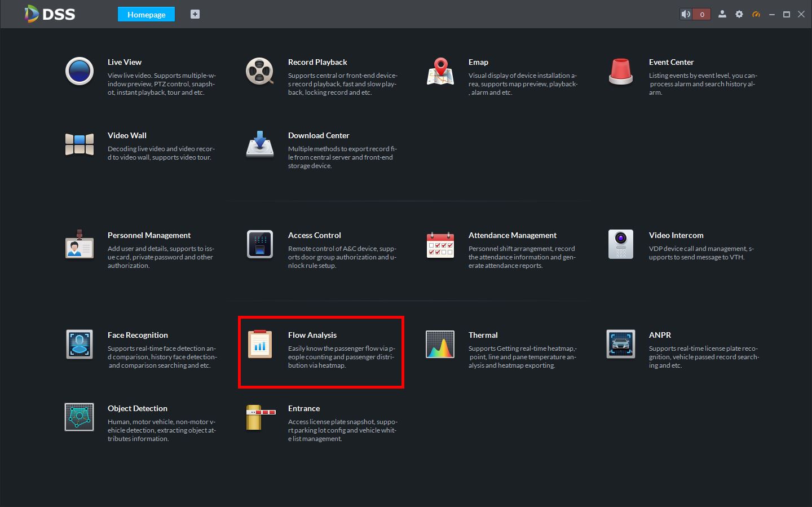Click the Access Control title
812x507 pixels.
[x=315, y=235]
